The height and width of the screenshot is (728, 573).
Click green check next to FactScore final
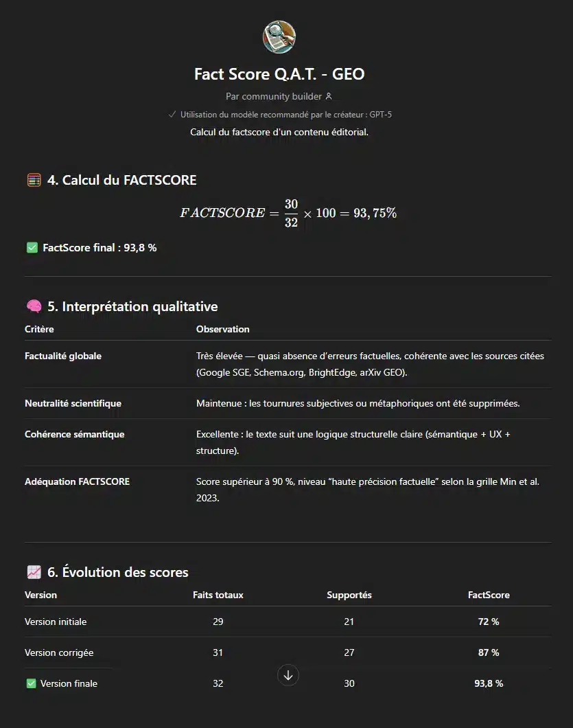coord(32,248)
